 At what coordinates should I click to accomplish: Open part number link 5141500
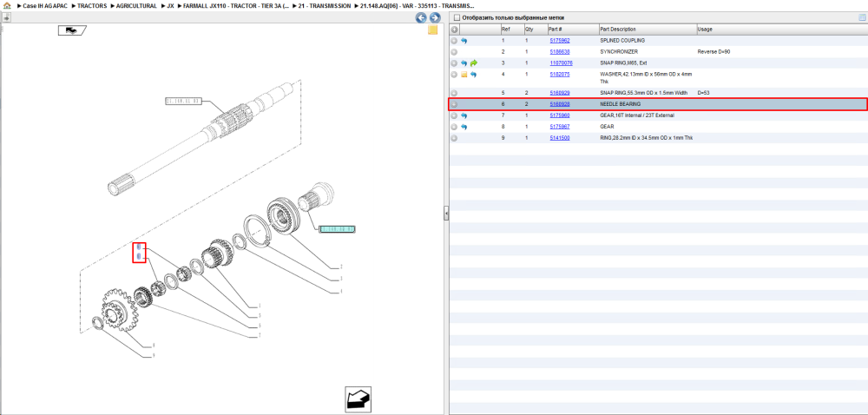(560, 138)
